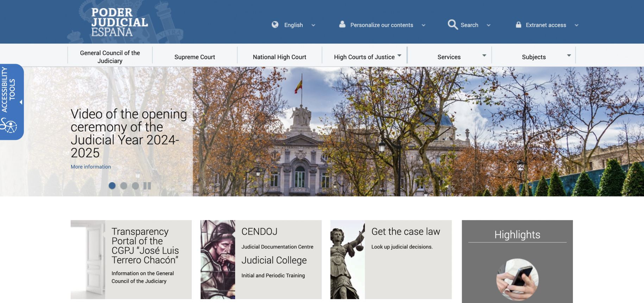The image size is (644, 303).
Task: Click the accessibility figure icon on sidebar
Action: tap(9, 126)
